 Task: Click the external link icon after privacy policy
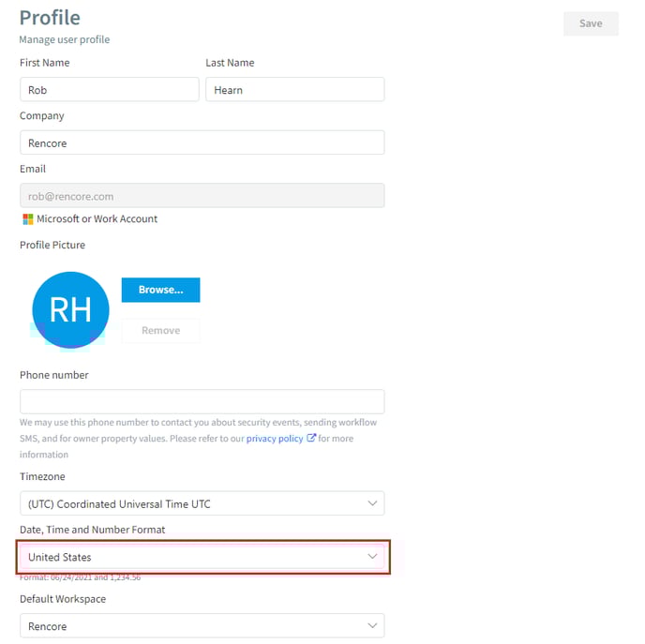click(x=311, y=438)
